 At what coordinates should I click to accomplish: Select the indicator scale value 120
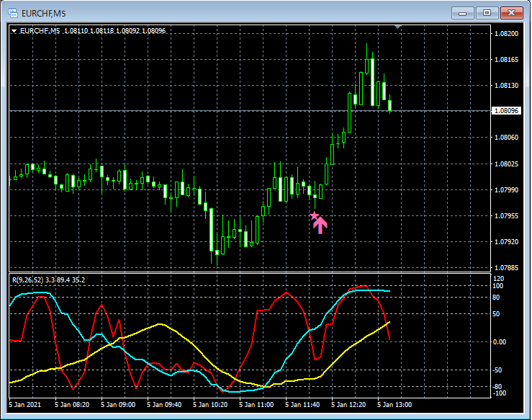click(x=497, y=277)
